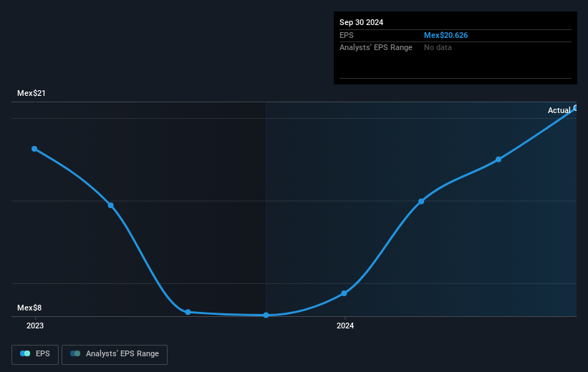Click the Actual label near line end
The image size is (588, 372).
tap(559, 110)
